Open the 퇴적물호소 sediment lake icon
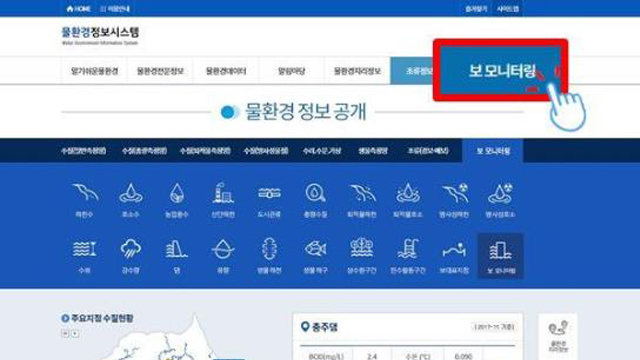 pyautogui.click(x=408, y=200)
